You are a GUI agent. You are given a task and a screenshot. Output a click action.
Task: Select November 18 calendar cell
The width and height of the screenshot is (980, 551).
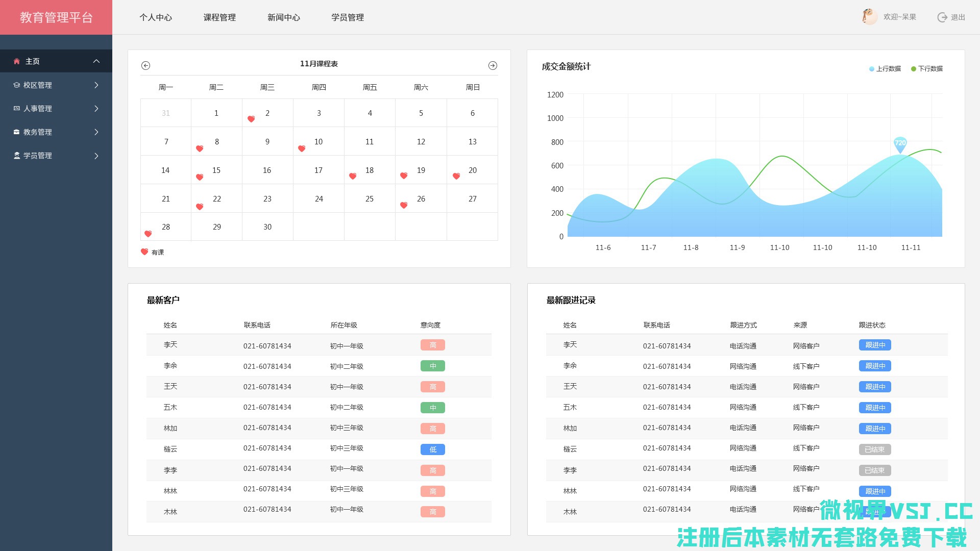370,170
